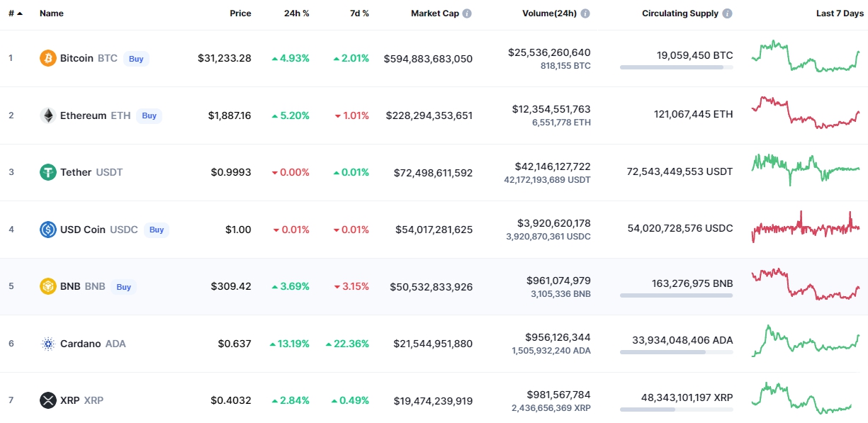Open the Market Cap info icon

467,13
